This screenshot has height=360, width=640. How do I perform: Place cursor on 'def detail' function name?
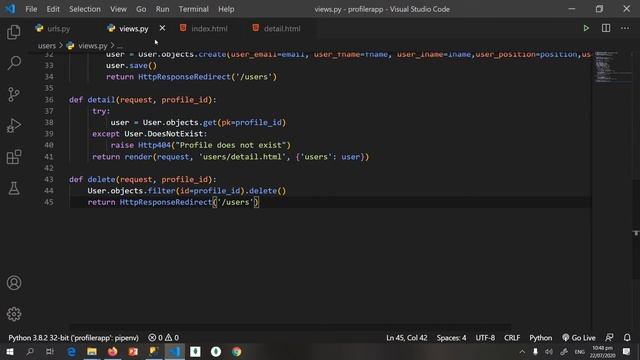101,100
